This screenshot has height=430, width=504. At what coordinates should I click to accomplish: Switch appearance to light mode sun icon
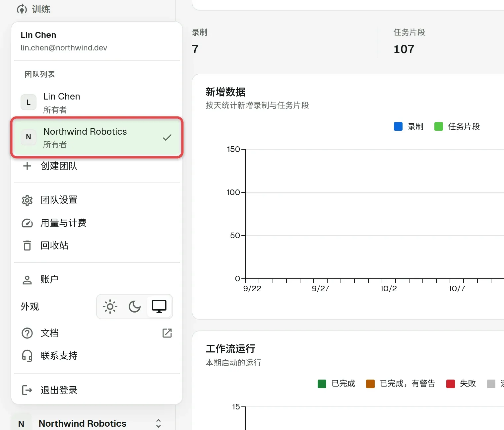(110, 307)
